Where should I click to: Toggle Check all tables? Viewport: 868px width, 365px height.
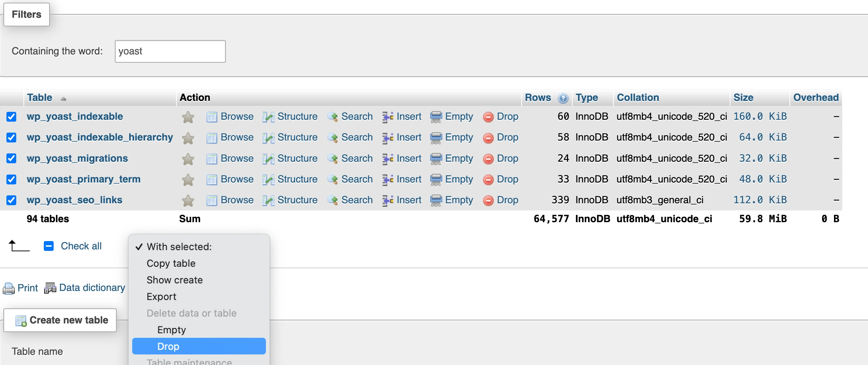(x=80, y=246)
